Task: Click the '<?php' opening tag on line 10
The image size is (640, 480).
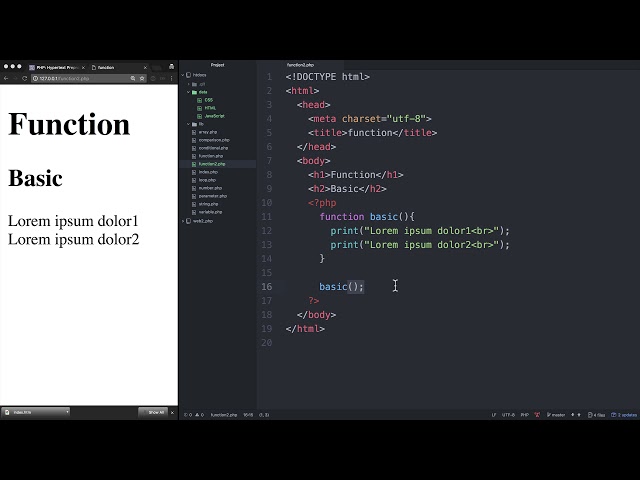Action: click(x=322, y=203)
